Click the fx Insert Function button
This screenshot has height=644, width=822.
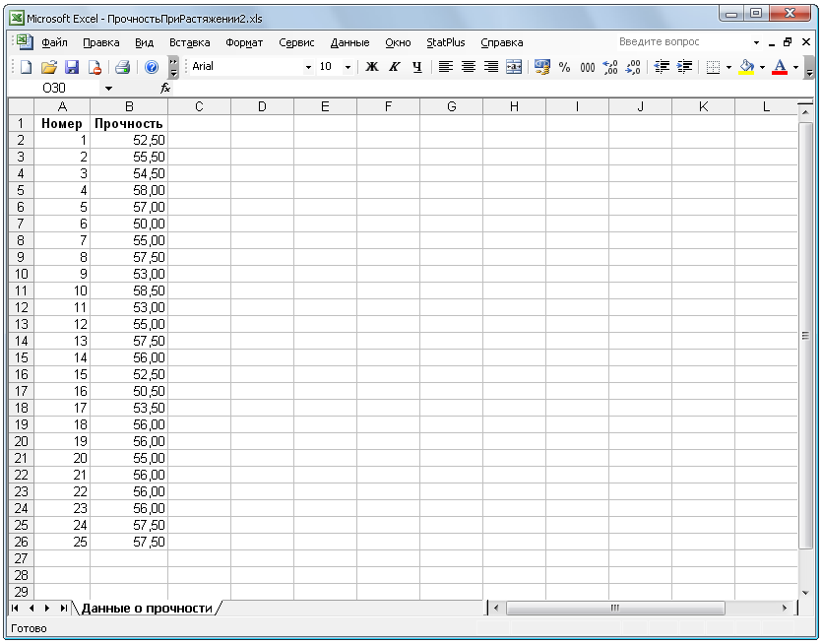tap(165, 88)
